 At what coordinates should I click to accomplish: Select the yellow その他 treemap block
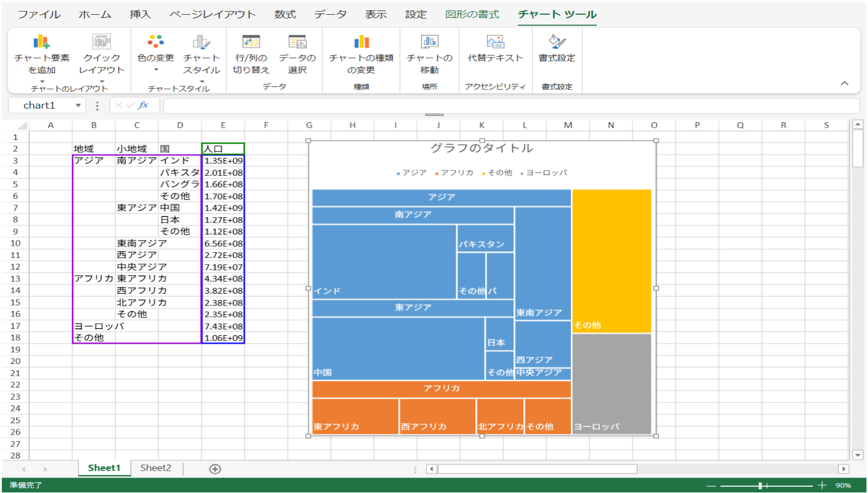click(612, 259)
